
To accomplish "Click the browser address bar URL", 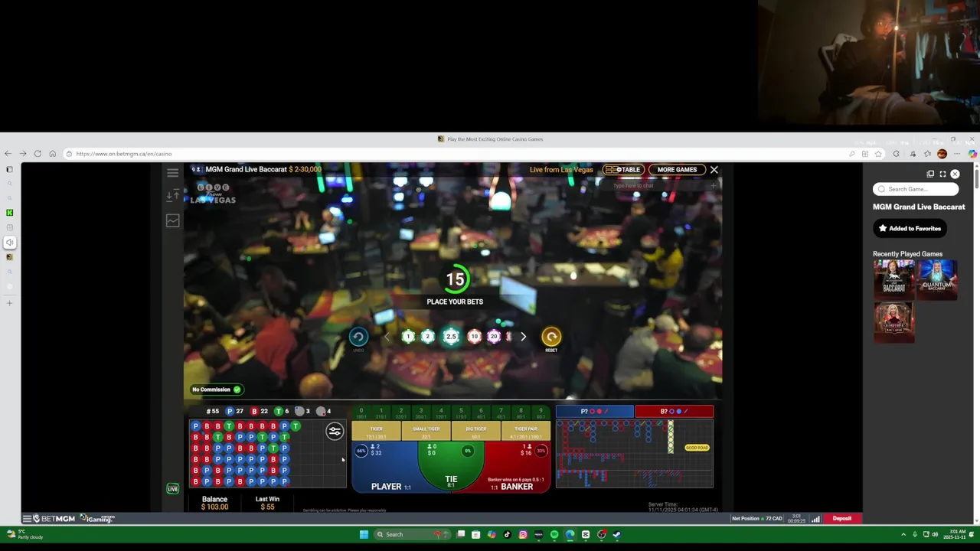I will pyautogui.click(x=124, y=154).
